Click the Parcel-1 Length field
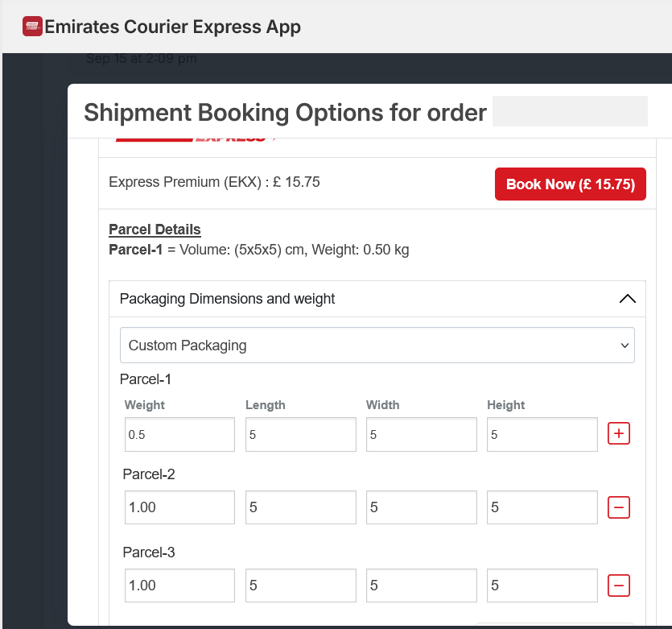672x629 pixels. (x=300, y=434)
